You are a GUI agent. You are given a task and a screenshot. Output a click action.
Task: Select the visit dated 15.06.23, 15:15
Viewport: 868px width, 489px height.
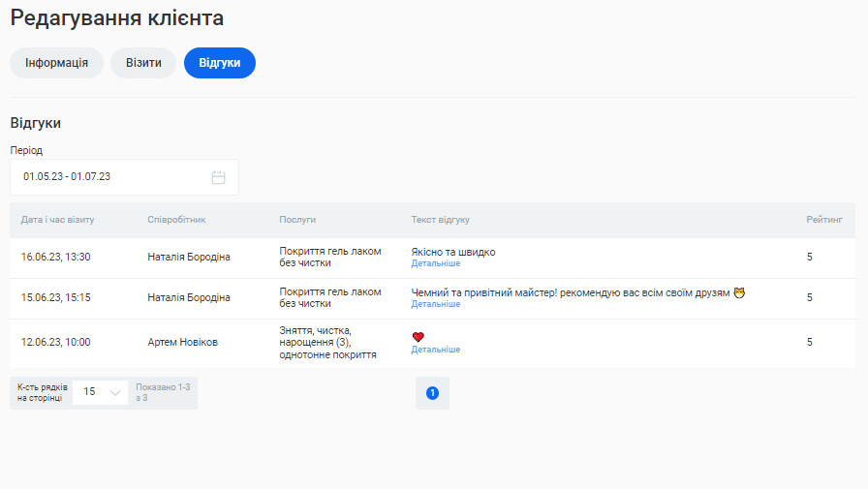click(55, 298)
